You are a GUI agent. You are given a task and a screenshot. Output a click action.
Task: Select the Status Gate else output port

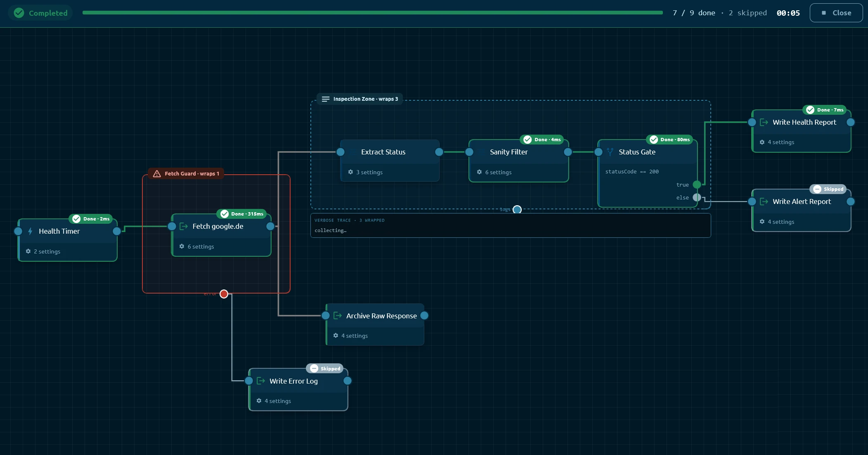click(697, 197)
